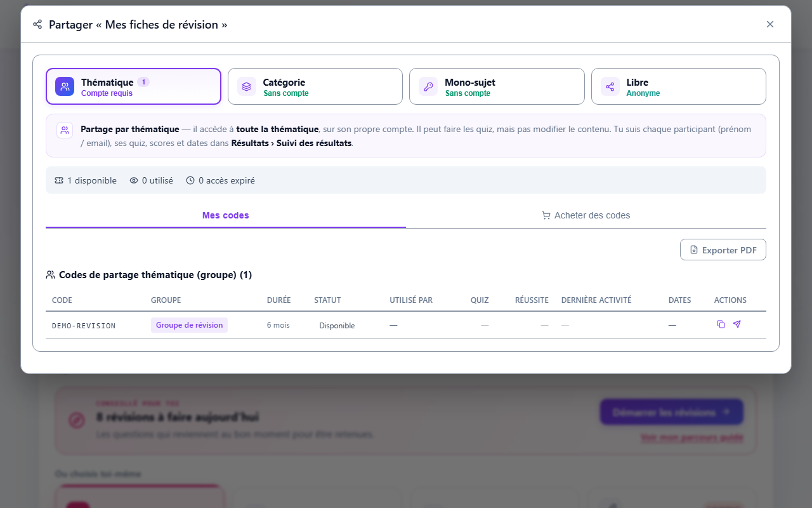Click the Thématique count badge 1
This screenshot has width=812, height=508.
coord(143,82)
